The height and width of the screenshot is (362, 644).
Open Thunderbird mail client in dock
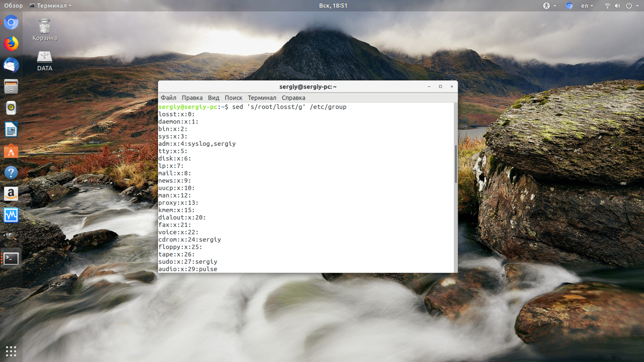click(x=11, y=65)
